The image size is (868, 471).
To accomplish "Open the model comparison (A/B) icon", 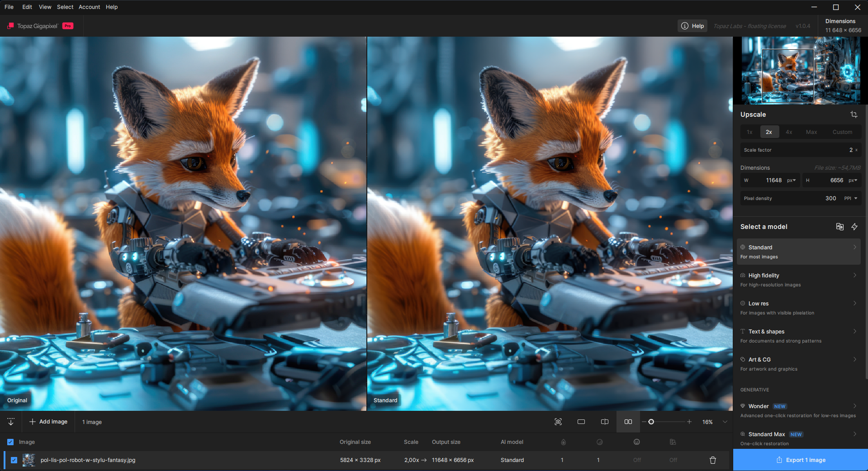I will [x=840, y=227].
